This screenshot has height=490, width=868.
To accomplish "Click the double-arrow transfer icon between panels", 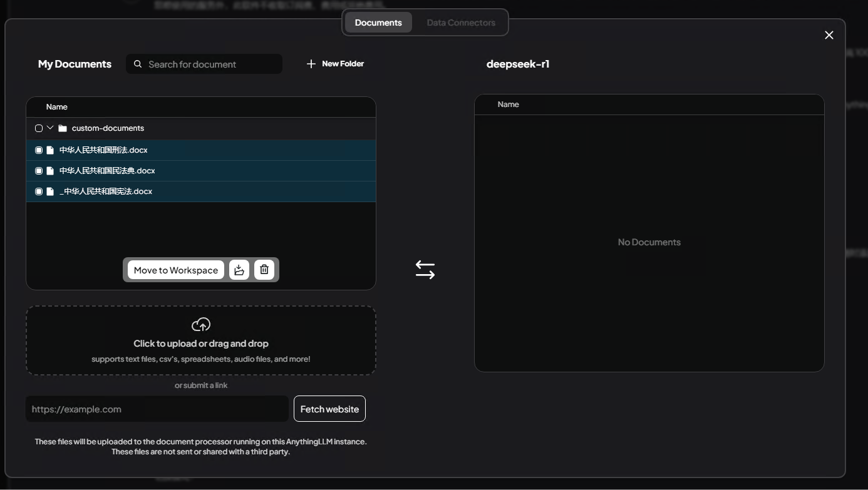I will 425,269.
